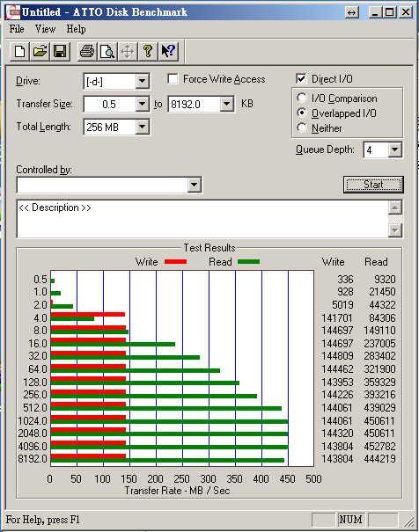Click the 1024.0 transfer size row label

(x=33, y=420)
